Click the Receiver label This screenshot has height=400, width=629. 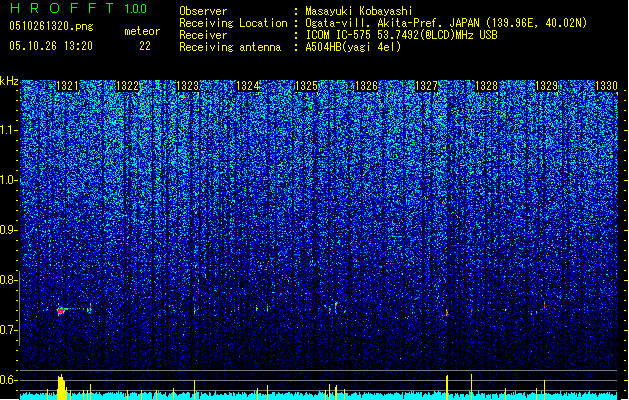tap(203, 35)
